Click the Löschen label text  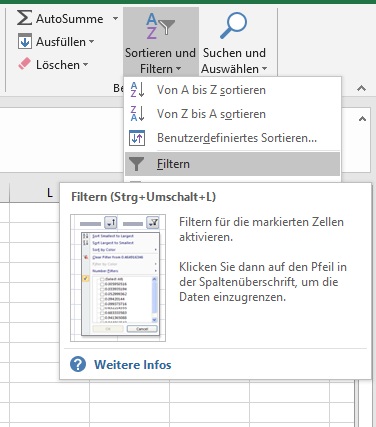58,65
